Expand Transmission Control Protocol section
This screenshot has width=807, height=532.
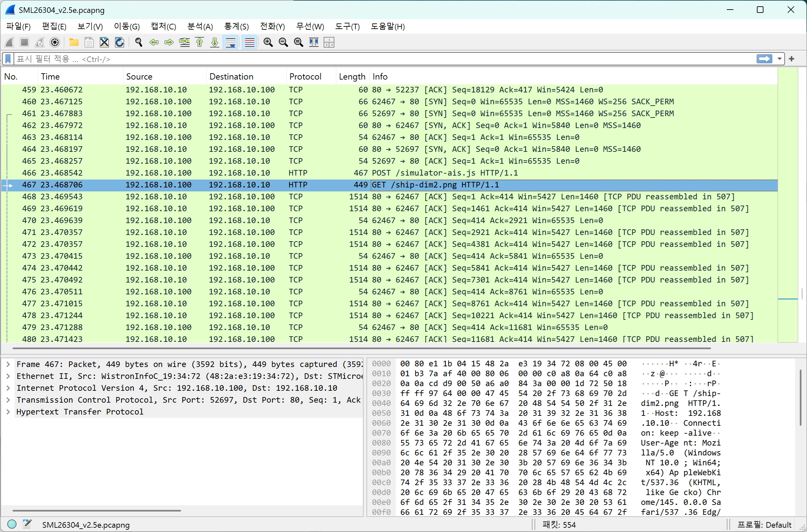click(x=8, y=400)
